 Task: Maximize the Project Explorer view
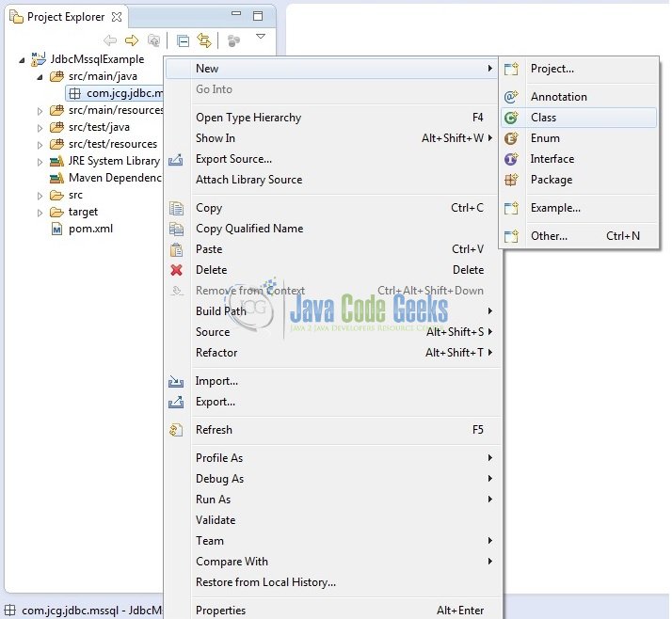tap(258, 16)
